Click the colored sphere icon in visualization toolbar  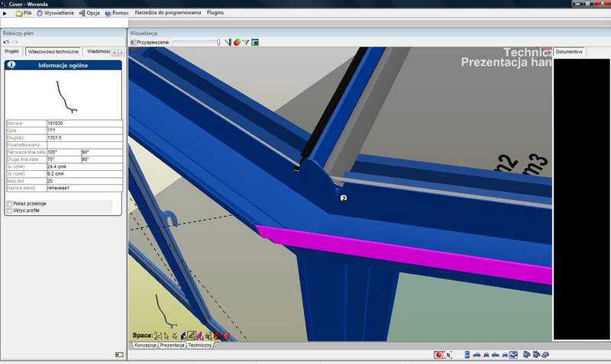coord(238,42)
